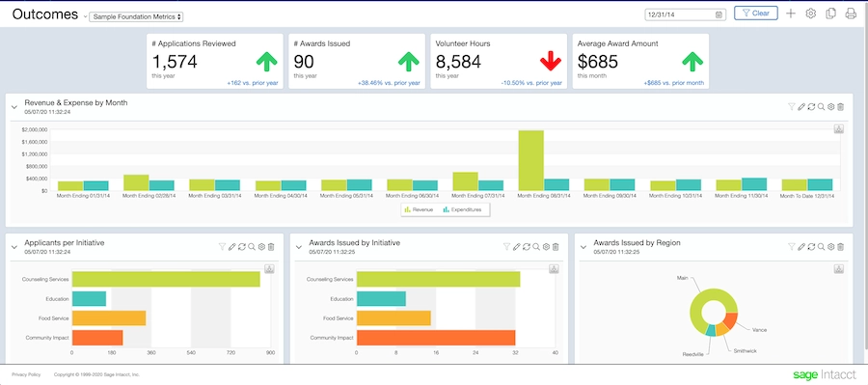Open dashboard settings gear in top bar
This screenshot has width=868, height=385.
(x=810, y=14)
